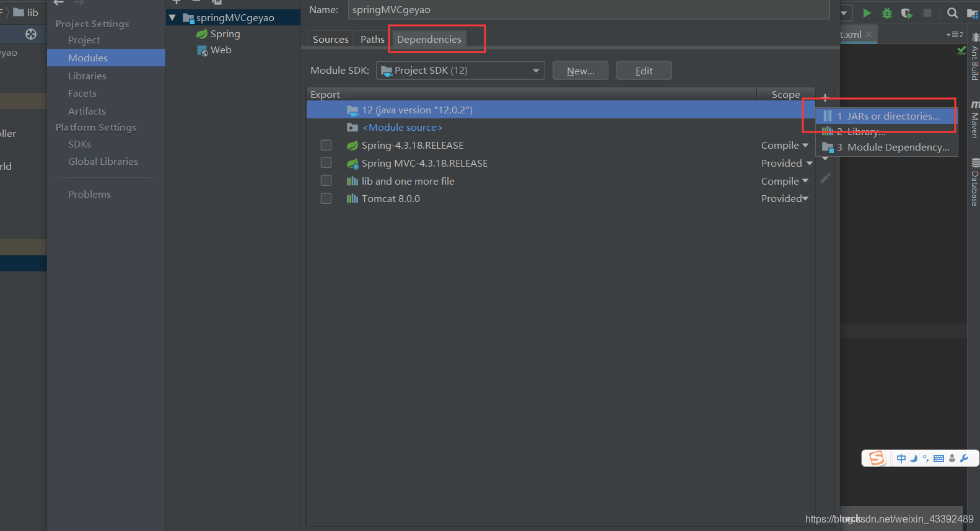Start debugging with the green bug icon
Viewport: 980px width, 531px height.
(886, 13)
